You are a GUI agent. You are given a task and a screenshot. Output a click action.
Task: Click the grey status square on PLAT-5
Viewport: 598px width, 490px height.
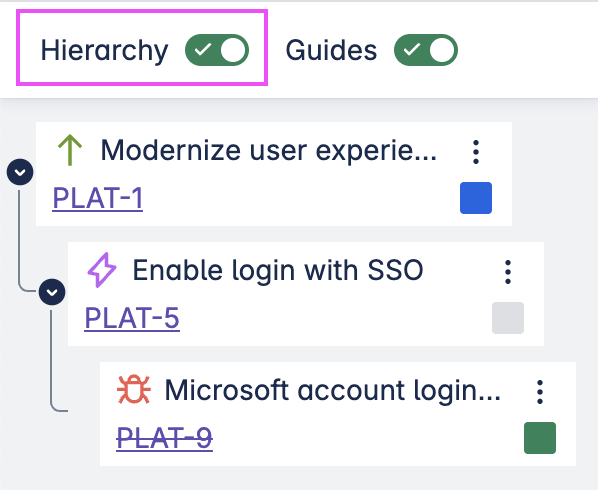click(508, 318)
